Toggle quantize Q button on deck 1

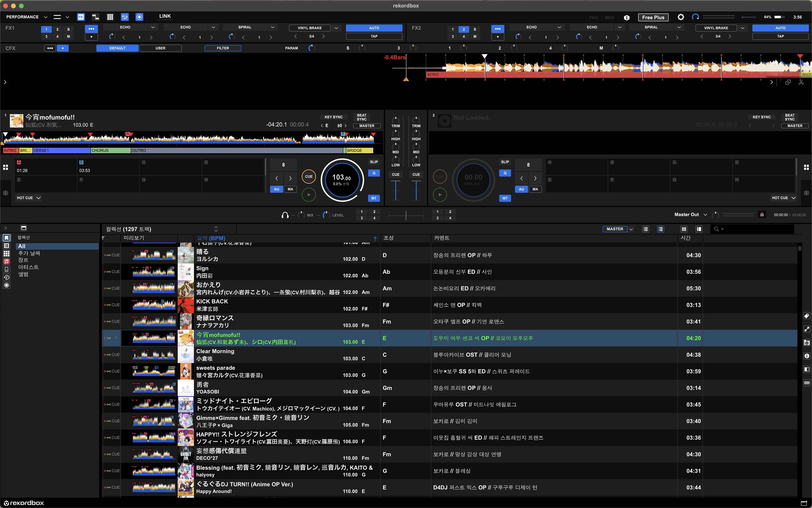[x=374, y=173]
